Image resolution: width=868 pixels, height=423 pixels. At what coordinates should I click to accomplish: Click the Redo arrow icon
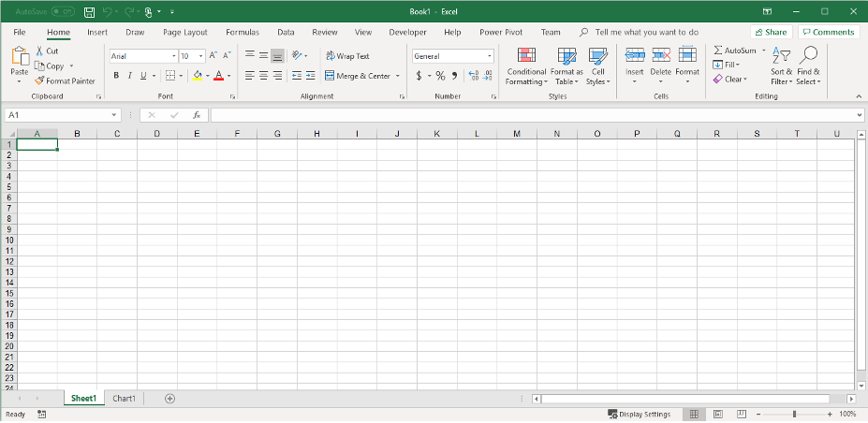pyautogui.click(x=128, y=11)
